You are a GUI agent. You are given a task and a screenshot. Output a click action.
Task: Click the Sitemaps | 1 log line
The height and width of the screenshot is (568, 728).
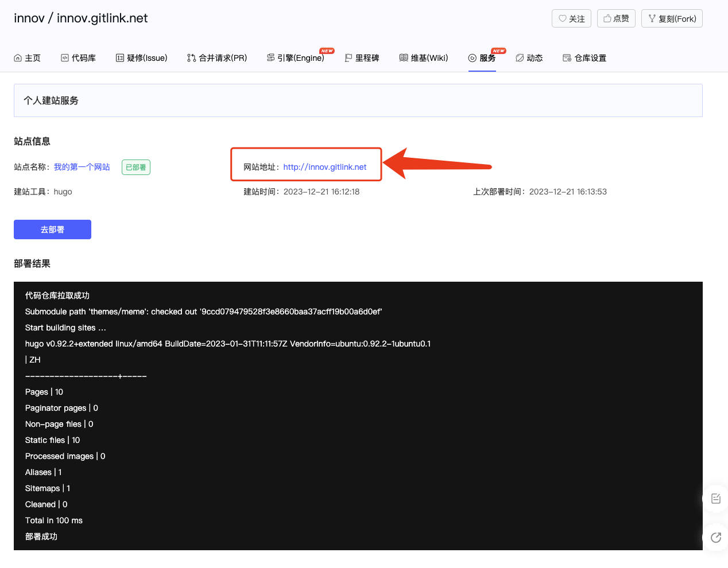click(48, 488)
